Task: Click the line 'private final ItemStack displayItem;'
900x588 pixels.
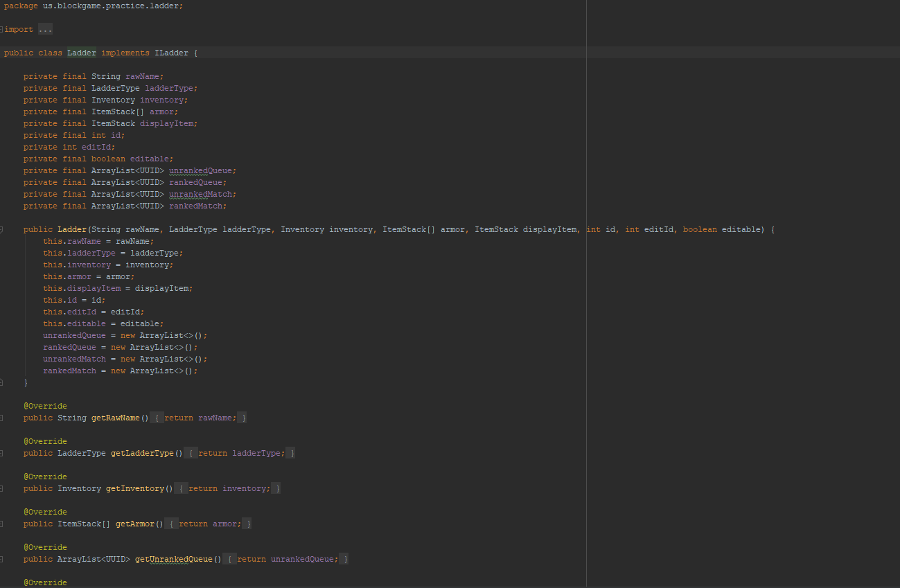Action: tap(111, 123)
